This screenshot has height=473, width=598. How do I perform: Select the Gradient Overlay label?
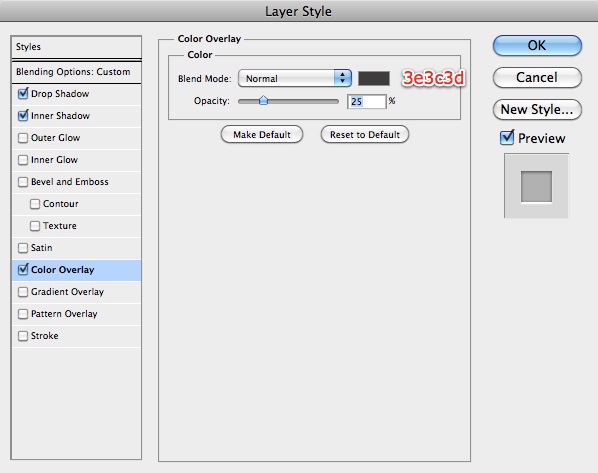click(x=67, y=292)
